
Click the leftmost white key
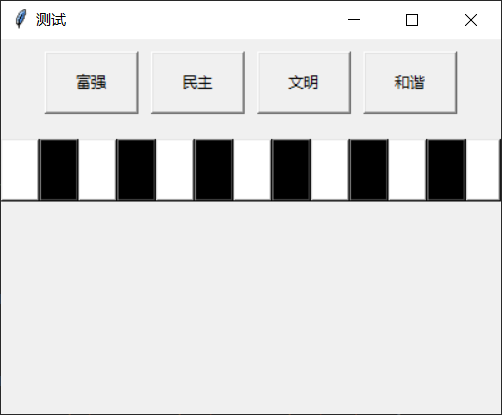[20, 170]
